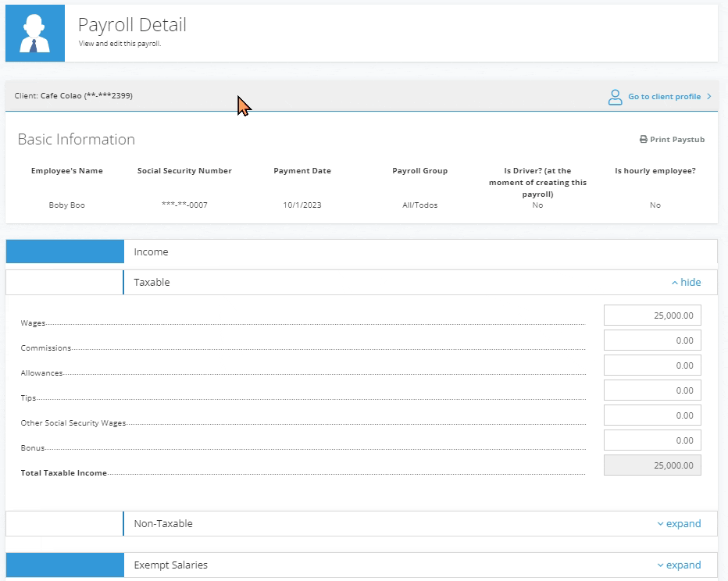728x581 pixels.
Task: Click the employee avatar icon in header
Action: point(35,33)
